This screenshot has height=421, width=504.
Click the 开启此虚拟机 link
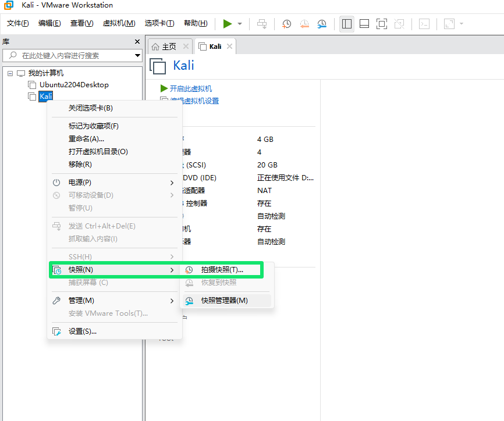point(190,88)
